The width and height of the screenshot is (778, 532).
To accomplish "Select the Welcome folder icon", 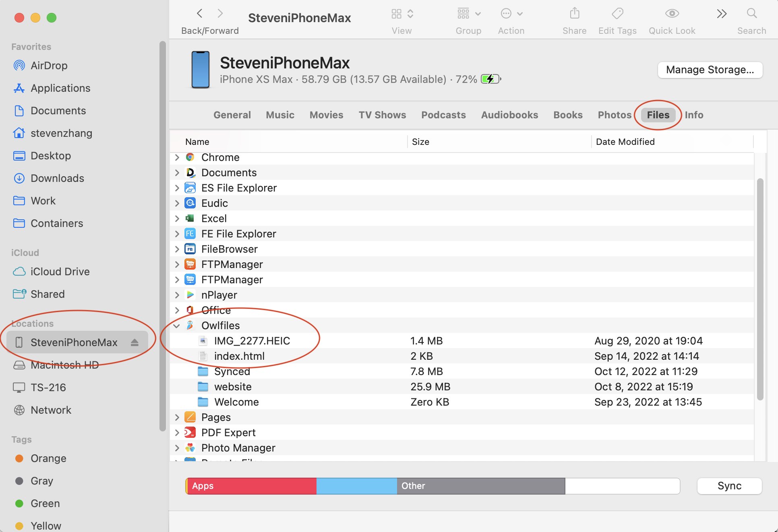I will coord(203,402).
